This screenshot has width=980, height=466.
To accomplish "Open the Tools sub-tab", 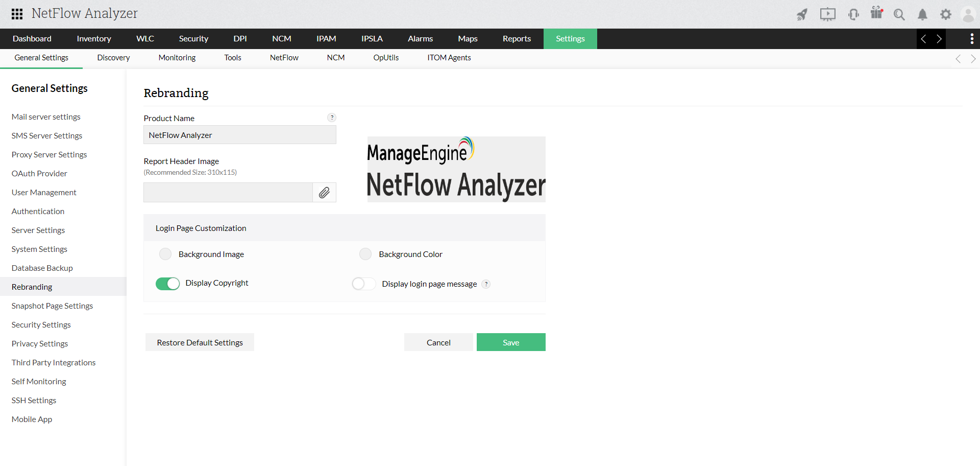I will coord(233,58).
